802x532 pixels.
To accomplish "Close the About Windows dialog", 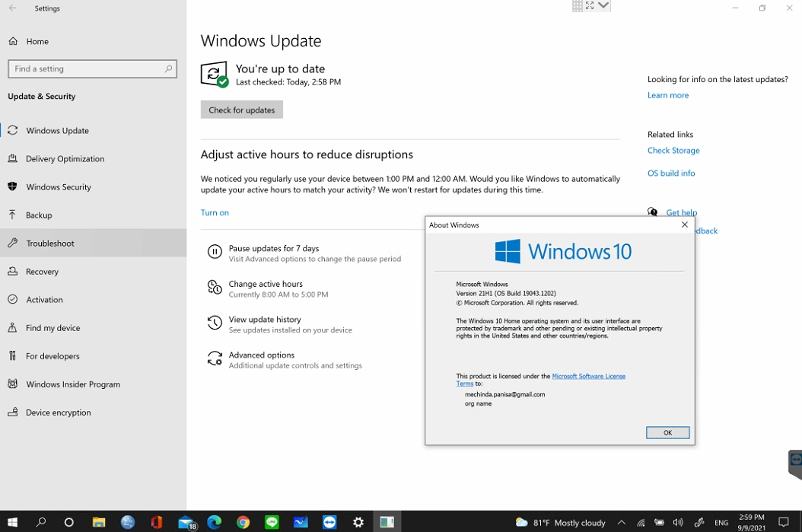I will coord(684,225).
